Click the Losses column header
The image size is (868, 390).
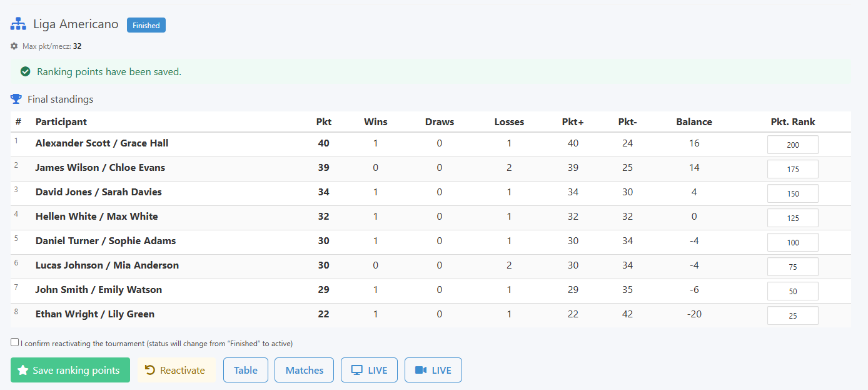tap(509, 122)
